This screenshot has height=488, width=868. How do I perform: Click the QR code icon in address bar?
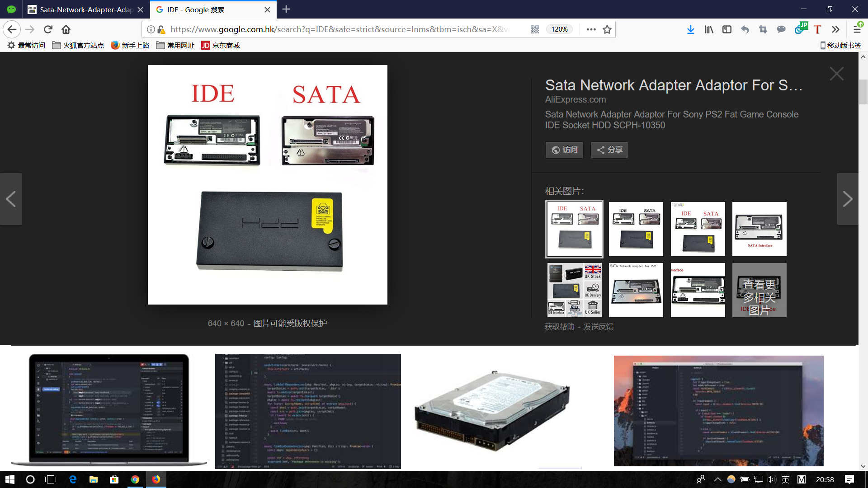coord(535,29)
